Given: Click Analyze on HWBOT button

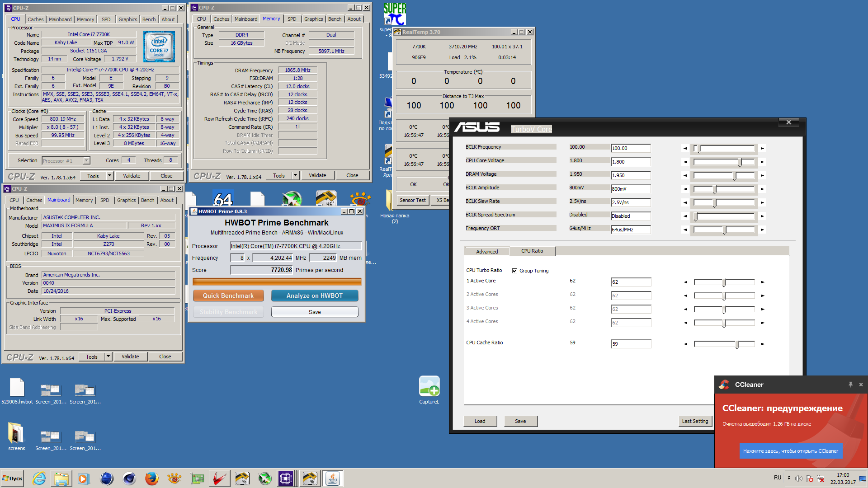Looking at the screenshot, I should click(315, 296).
